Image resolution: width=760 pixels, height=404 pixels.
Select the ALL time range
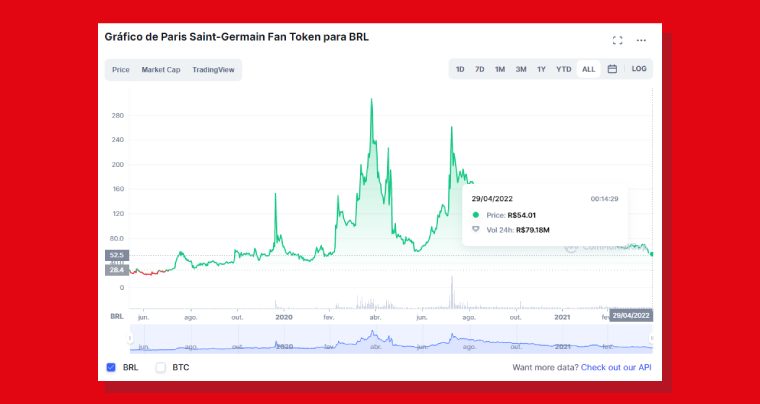click(588, 69)
